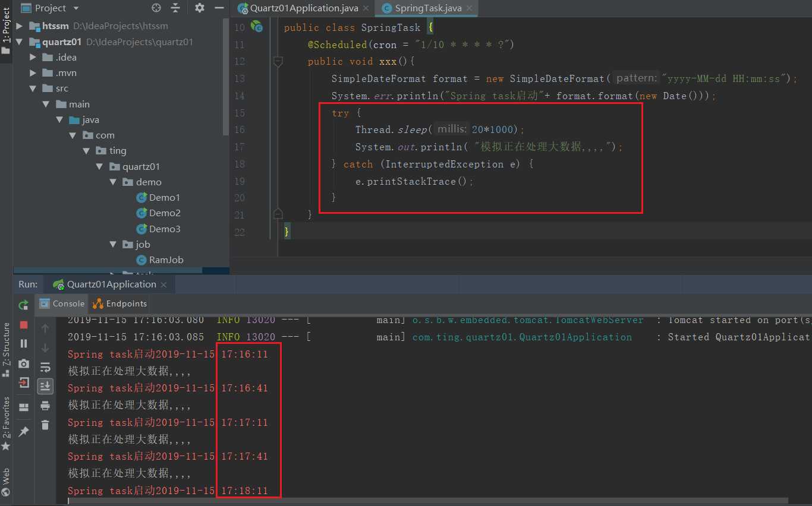Click the fold end marker at line 21
This screenshot has height=506, width=812.
[278, 214]
